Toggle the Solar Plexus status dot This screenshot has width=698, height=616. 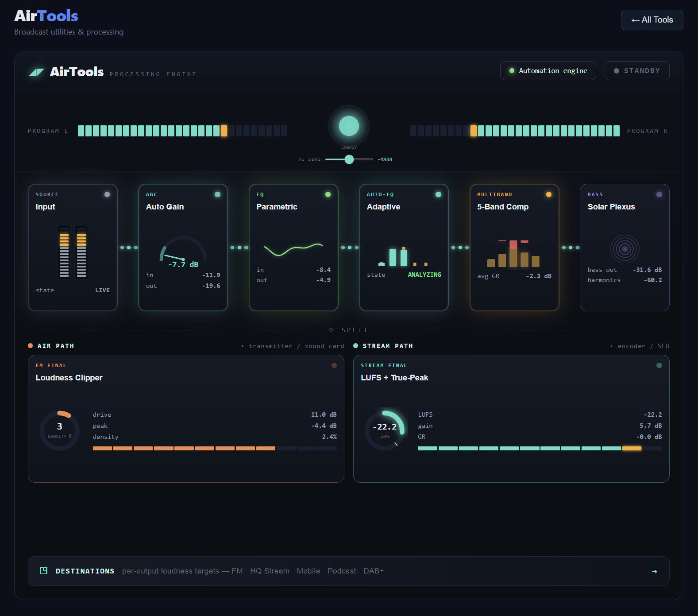click(659, 194)
